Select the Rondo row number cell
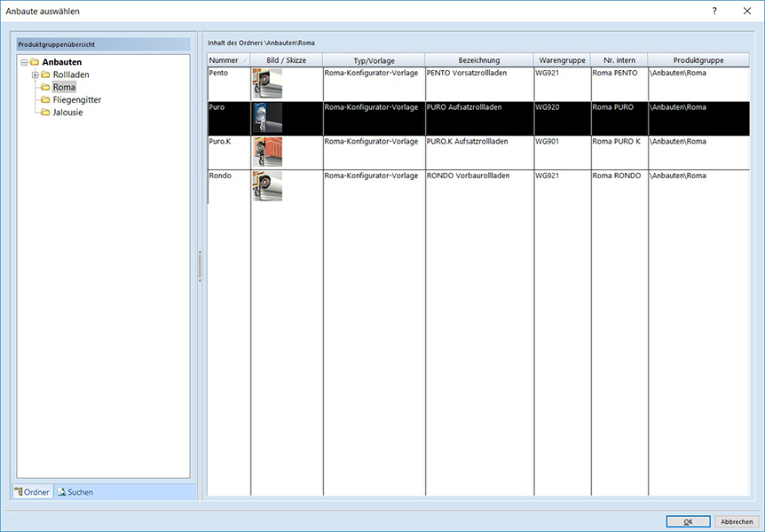The height and width of the screenshot is (532, 765). point(229,186)
